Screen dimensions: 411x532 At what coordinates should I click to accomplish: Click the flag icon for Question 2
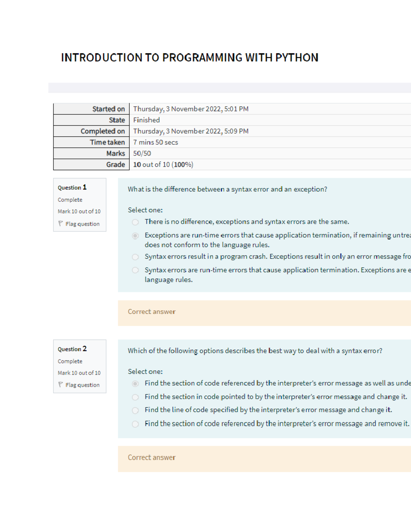(60, 385)
